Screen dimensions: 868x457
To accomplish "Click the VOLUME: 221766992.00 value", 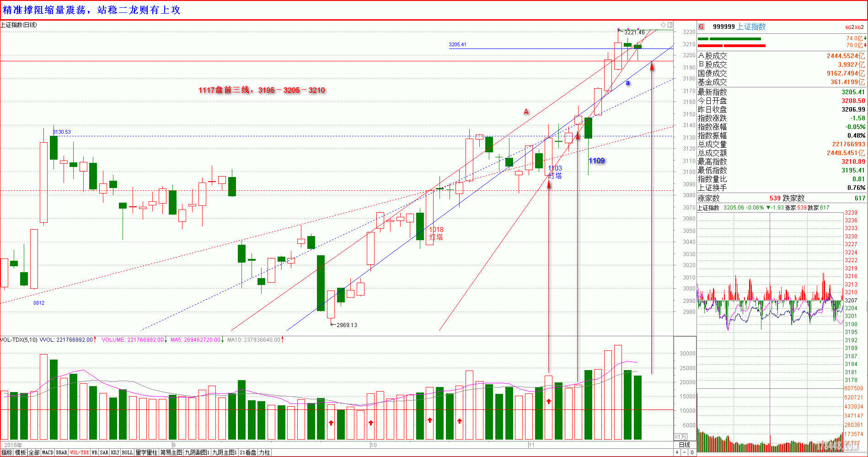I will coord(133,340).
